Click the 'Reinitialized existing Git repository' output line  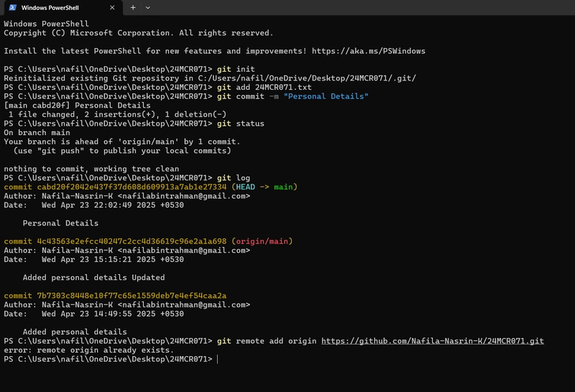coord(210,78)
